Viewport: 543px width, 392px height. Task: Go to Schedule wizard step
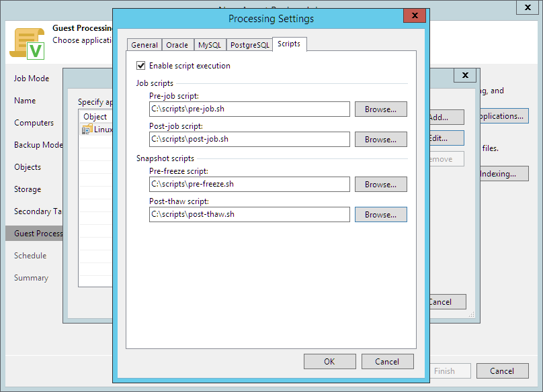(x=30, y=256)
